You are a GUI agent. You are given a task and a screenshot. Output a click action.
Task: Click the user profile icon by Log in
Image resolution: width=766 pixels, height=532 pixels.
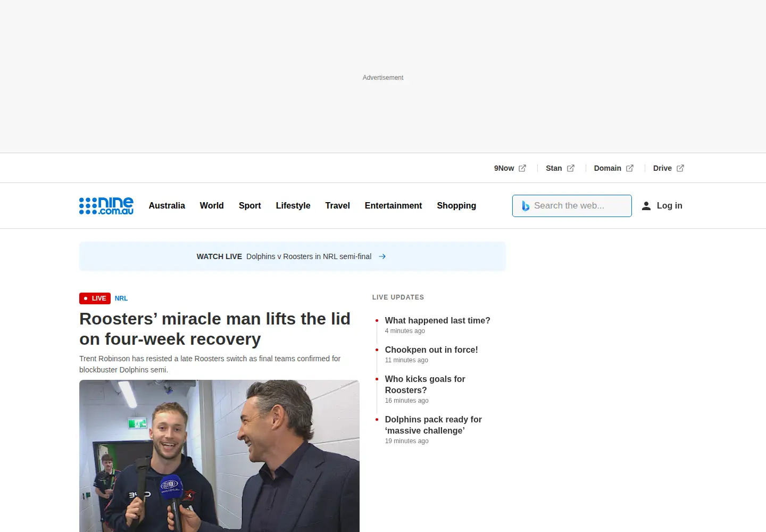pos(646,206)
